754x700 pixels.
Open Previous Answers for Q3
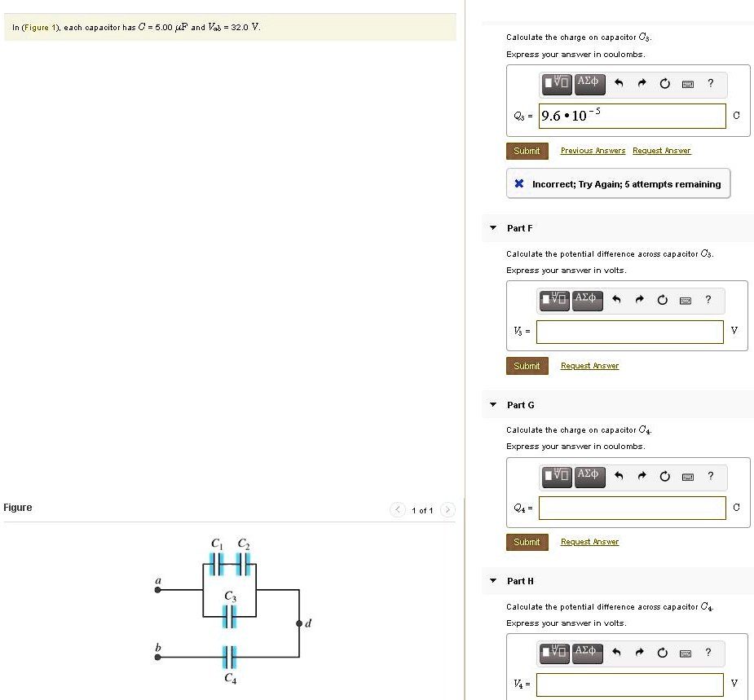593,150
